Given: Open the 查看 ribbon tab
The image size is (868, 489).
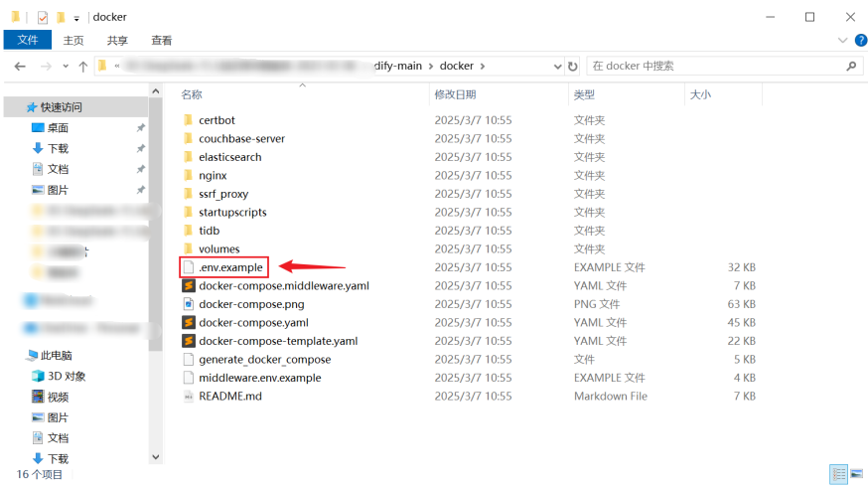Looking at the screenshot, I should click(x=162, y=40).
